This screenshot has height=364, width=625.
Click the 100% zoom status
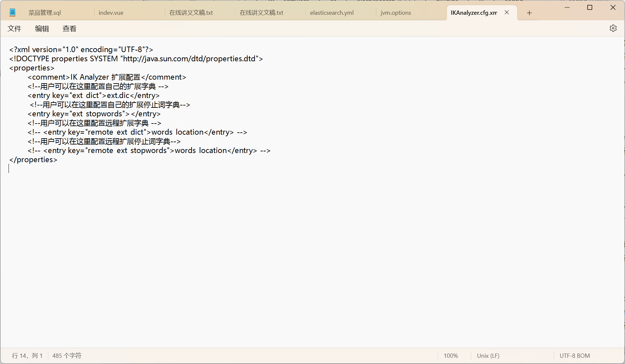click(x=451, y=356)
